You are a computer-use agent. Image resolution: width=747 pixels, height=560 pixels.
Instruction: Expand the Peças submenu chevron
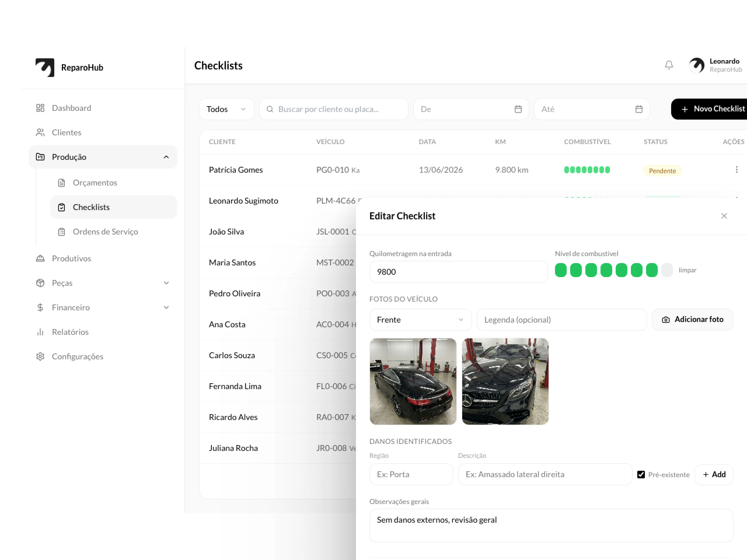pyautogui.click(x=166, y=283)
